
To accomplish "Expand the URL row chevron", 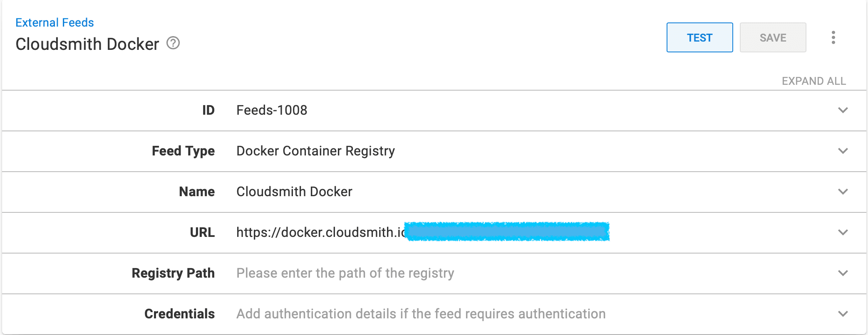I will click(843, 232).
